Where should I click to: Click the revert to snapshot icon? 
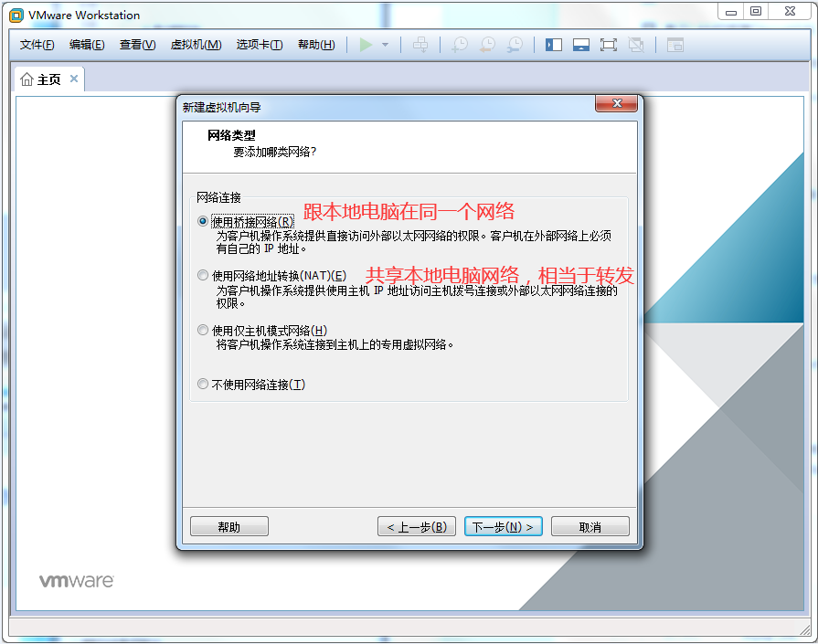click(487, 45)
